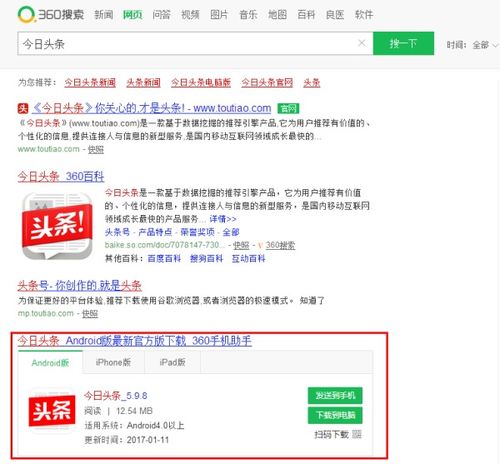Click the green 官网 badge
The width and height of the screenshot is (500, 464).
tap(288, 108)
